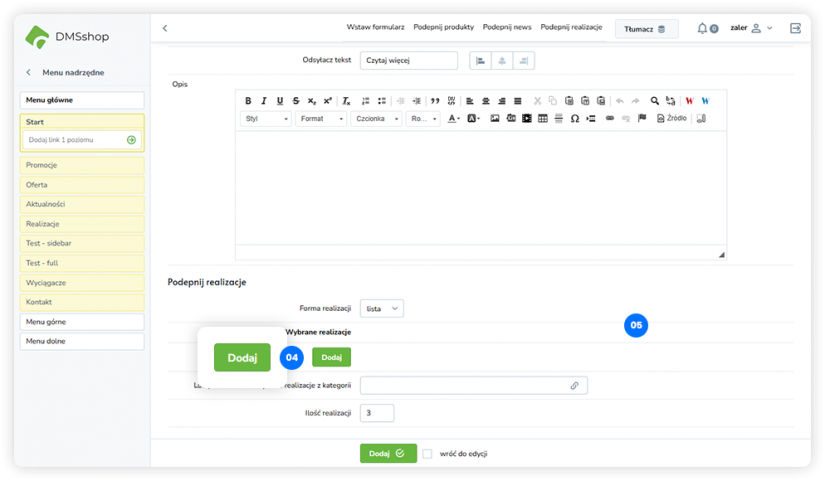Click the logout icon in top bar

[x=795, y=28]
